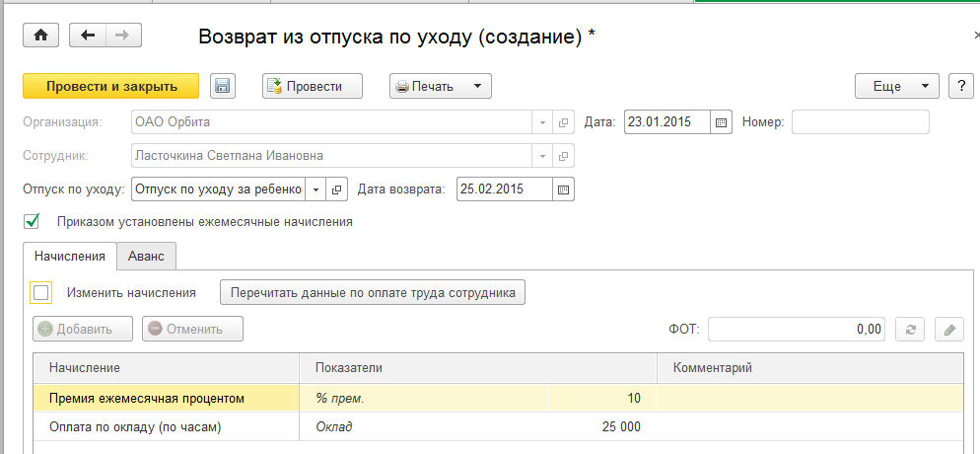The height and width of the screenshot is (454, 980).
Task: Click the 'Отпуск по уходу за ребенко' field text
Action: point(219,189)
